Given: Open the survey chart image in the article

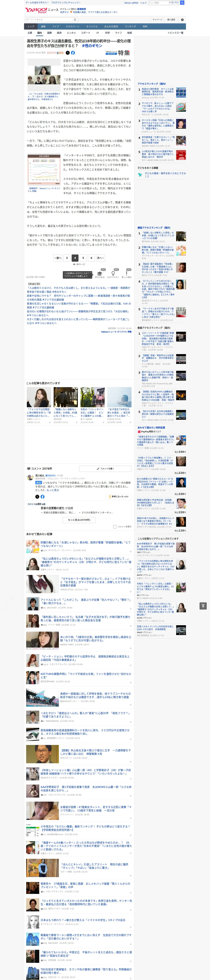Looking at the screenshot, I should point(44,170).
